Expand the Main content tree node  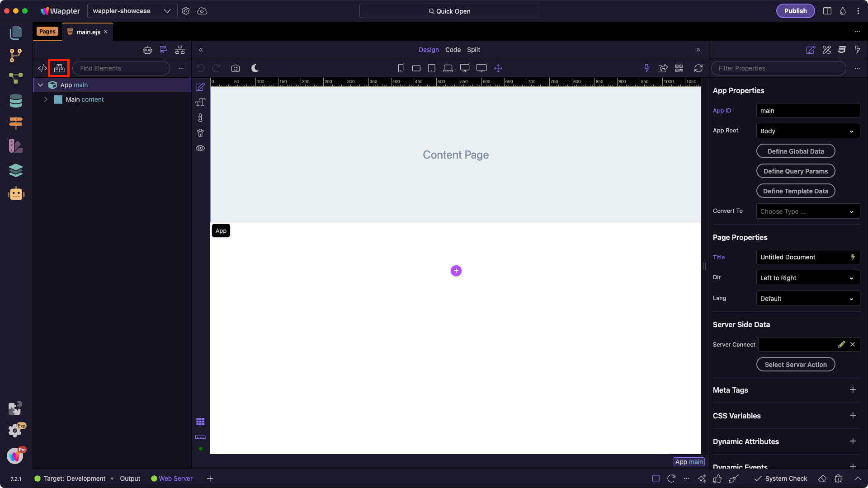(x=46, y=99)
